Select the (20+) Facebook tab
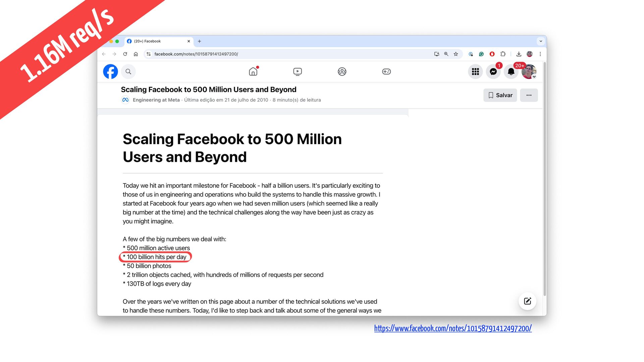 (x=159, y=41)
